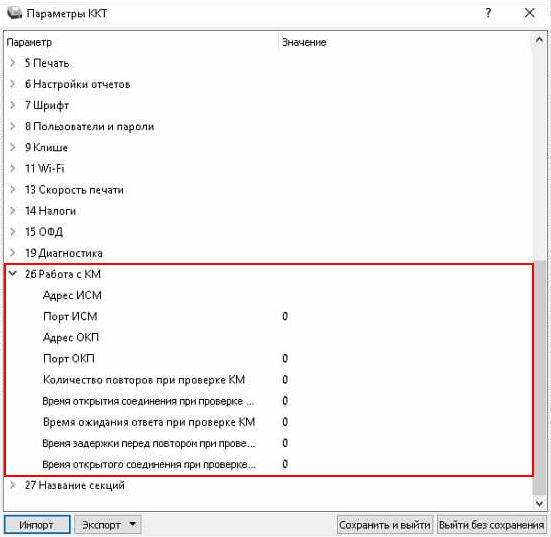Select the Адрес ИСМ parameter row
Viewport: 551px width, 537px height.
[268, 295]
